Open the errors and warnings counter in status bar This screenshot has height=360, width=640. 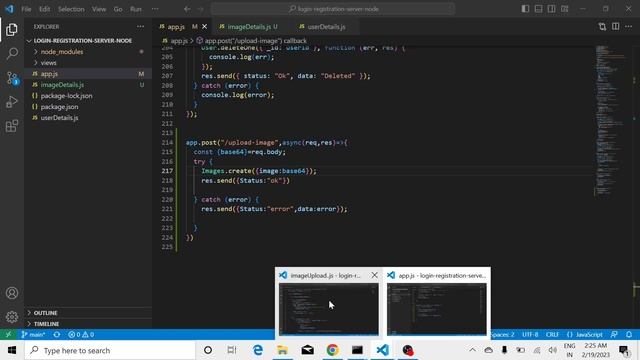point(81,334)
